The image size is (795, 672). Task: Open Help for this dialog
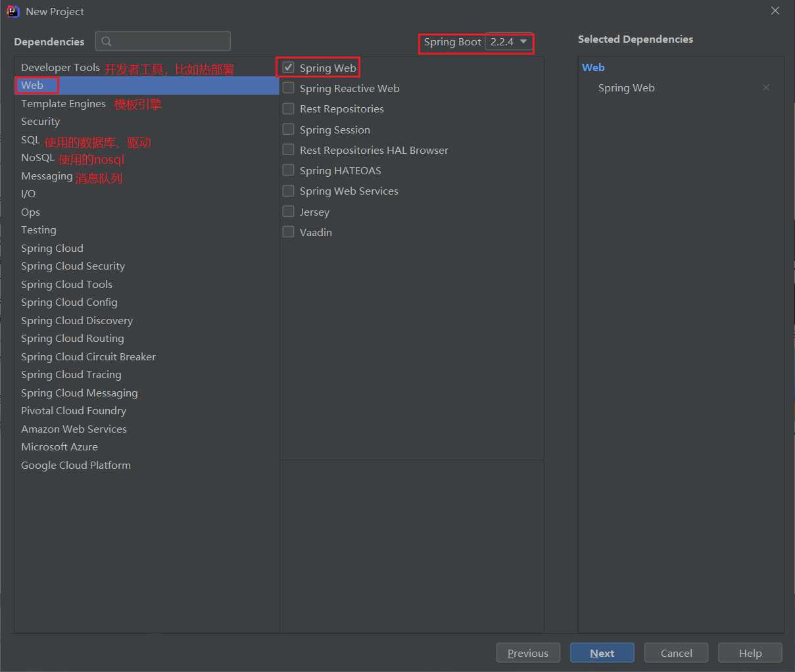(x=750, y=653)
